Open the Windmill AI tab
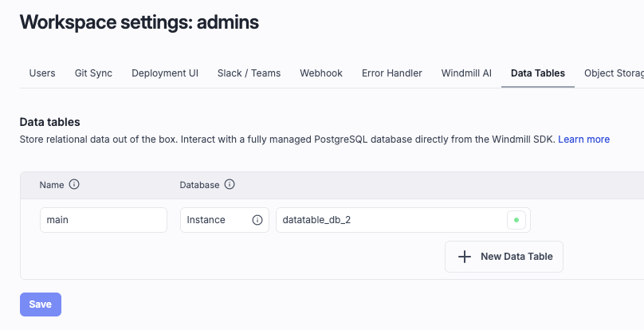 click(466, 73)
